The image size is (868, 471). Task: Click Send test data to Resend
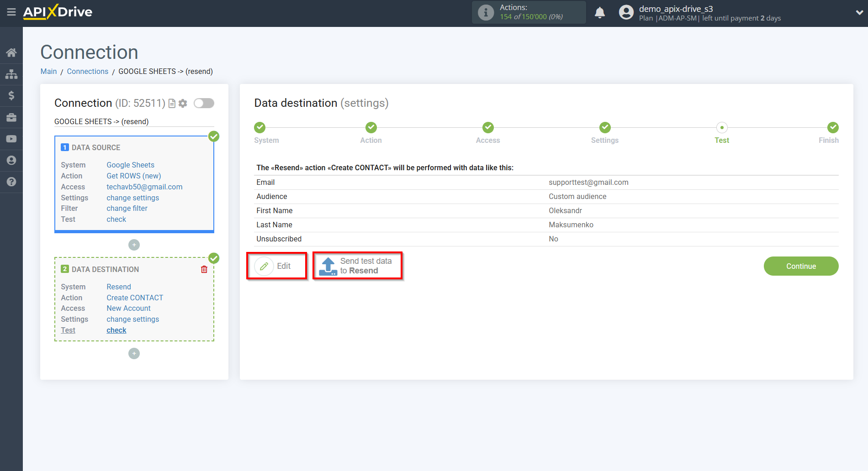click(358, 266)
